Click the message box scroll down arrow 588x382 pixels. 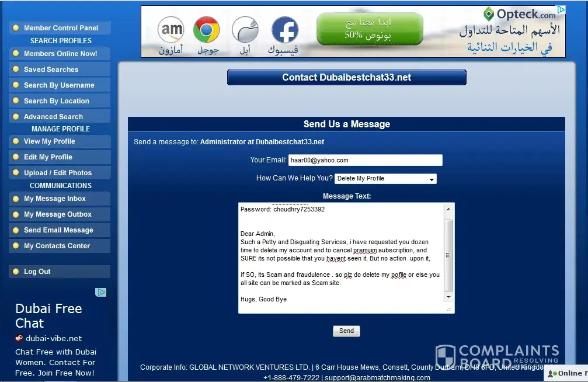(448, 297)
